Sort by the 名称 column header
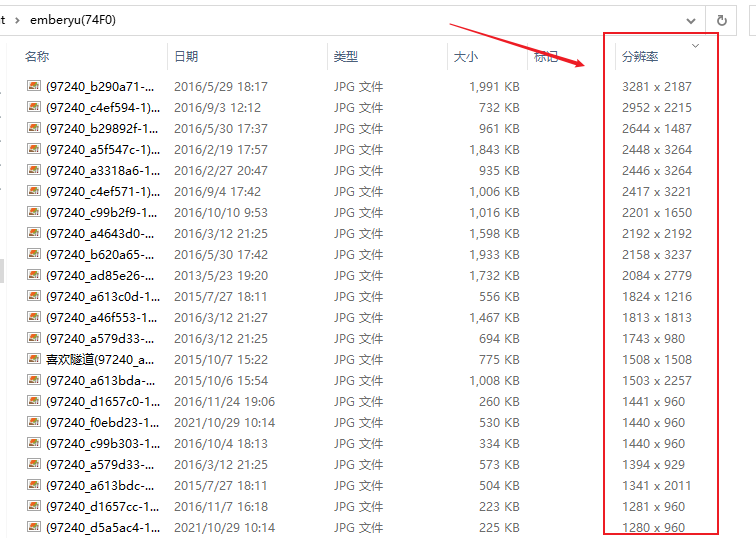This screenshot has height=538, width=756. pos(37,56)
